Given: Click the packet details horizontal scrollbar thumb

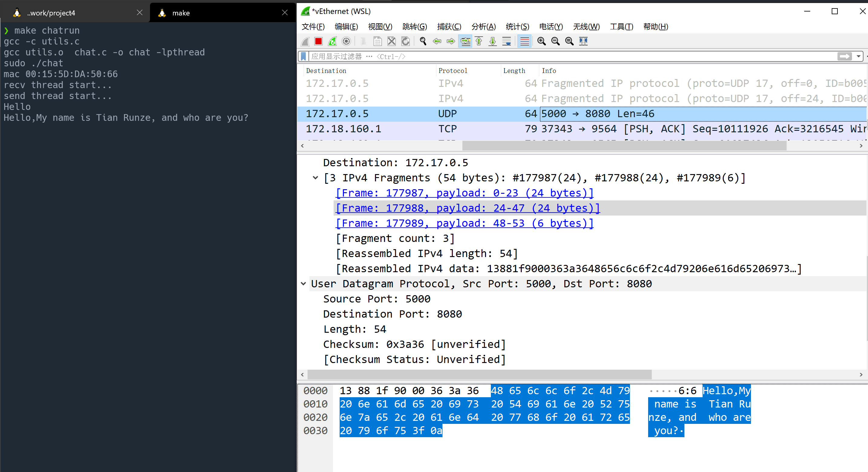Looking at the screenshot, I should click(479, 375).
